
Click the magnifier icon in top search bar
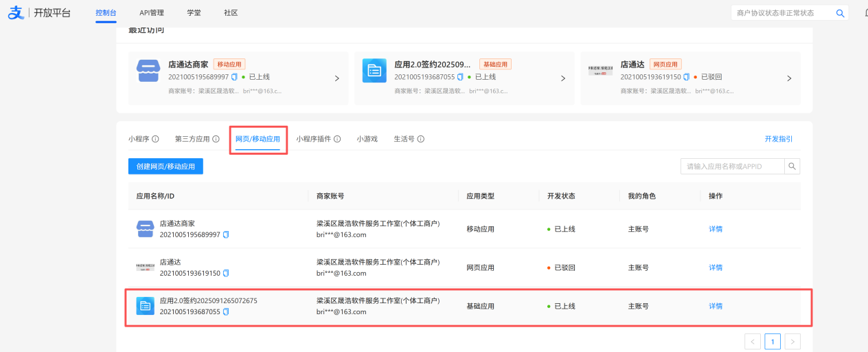point(840,13)
